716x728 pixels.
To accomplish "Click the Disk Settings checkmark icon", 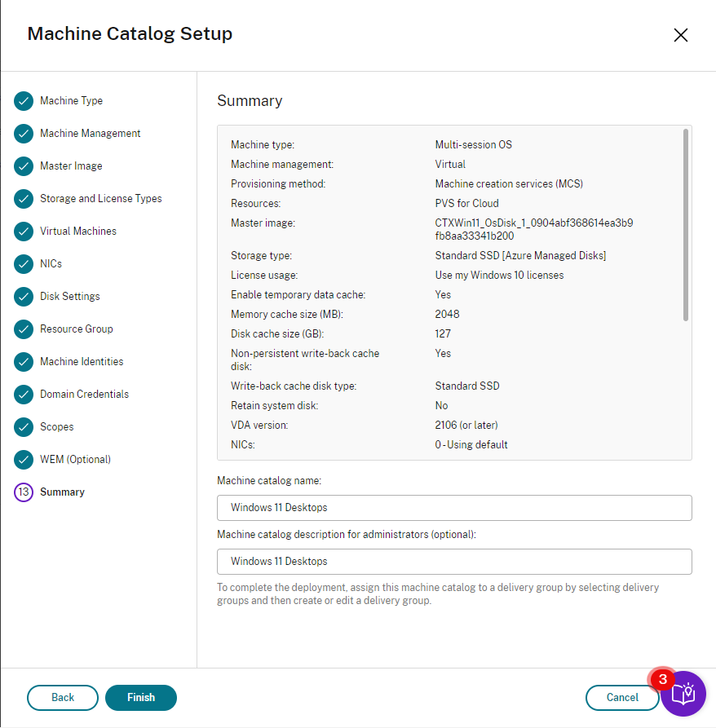I will pyautogui.click(x=24, y=297).
